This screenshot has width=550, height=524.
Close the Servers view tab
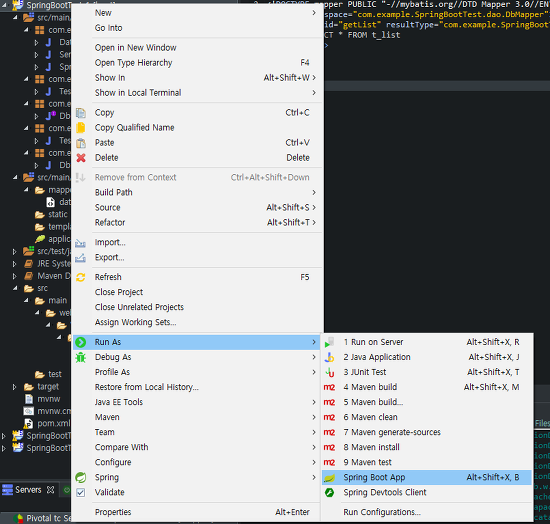coord(51,490)
